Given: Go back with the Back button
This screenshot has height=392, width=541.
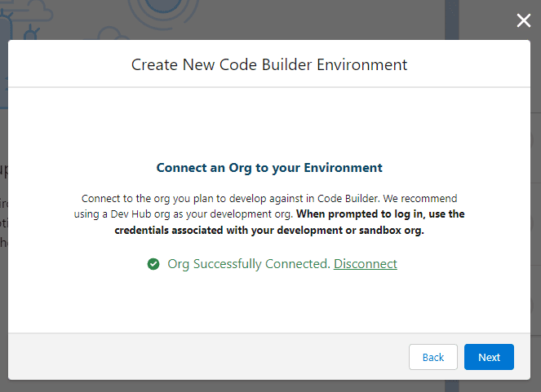Looking at the screenshot, I should coord(433,357).
